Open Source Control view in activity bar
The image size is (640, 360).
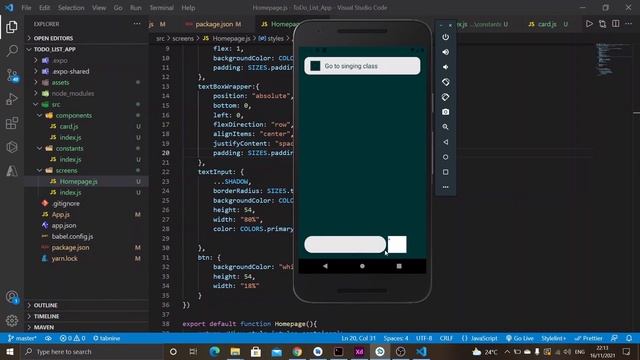tap(12, 75)
